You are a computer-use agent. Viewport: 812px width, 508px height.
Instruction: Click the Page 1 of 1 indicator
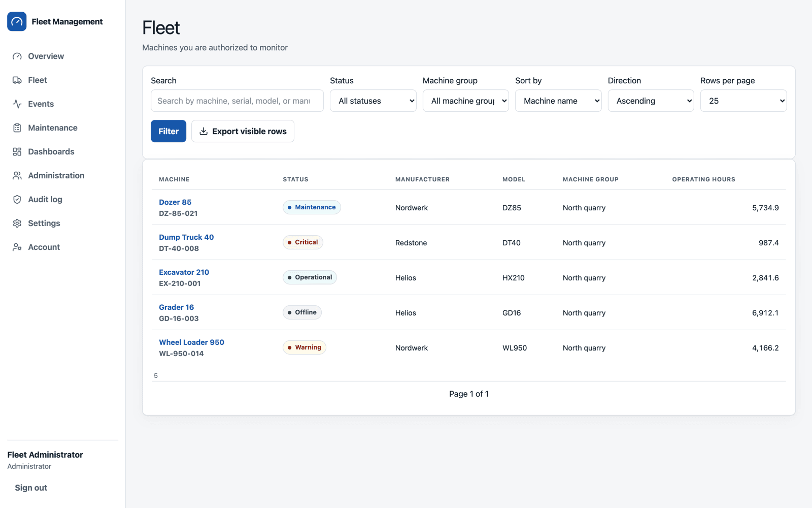click(x=469, y=394)
